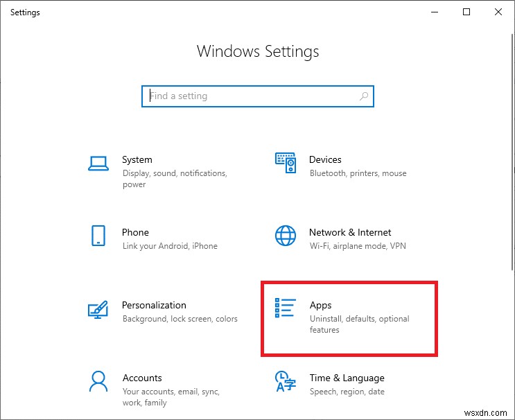Open the Time & Language icon
This screenshot has width=515, height=420.
pyautogui.click(x=286, y=381)
